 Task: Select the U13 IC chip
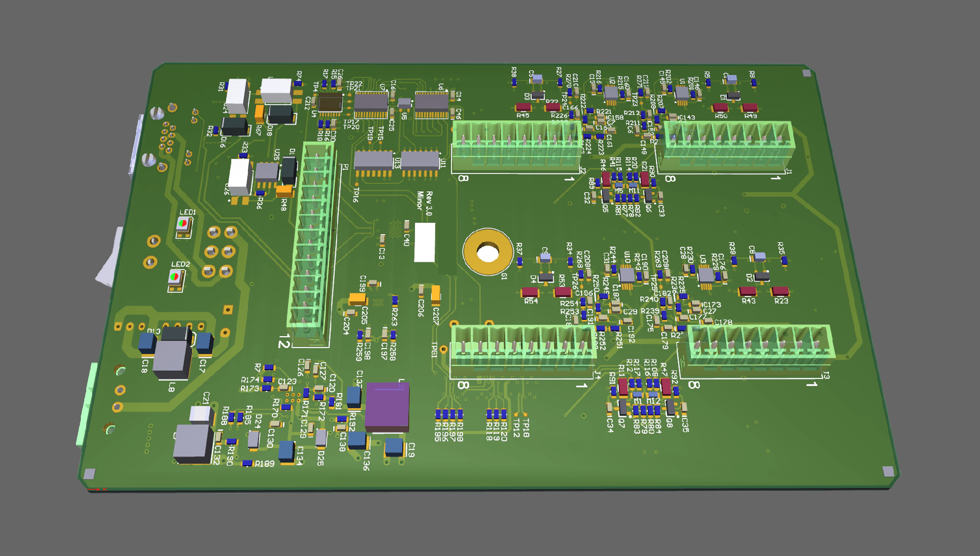(x=373, y=163)
